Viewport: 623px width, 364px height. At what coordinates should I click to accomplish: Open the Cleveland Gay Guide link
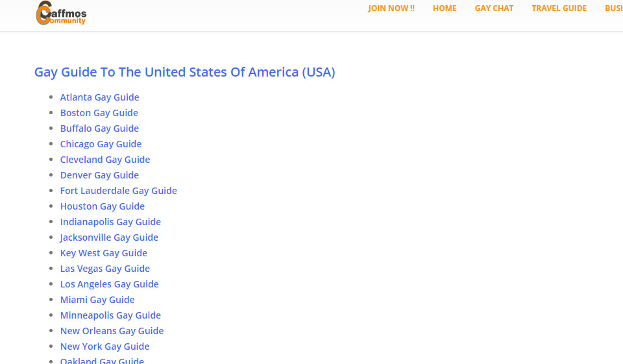click(x=105, y=160)
